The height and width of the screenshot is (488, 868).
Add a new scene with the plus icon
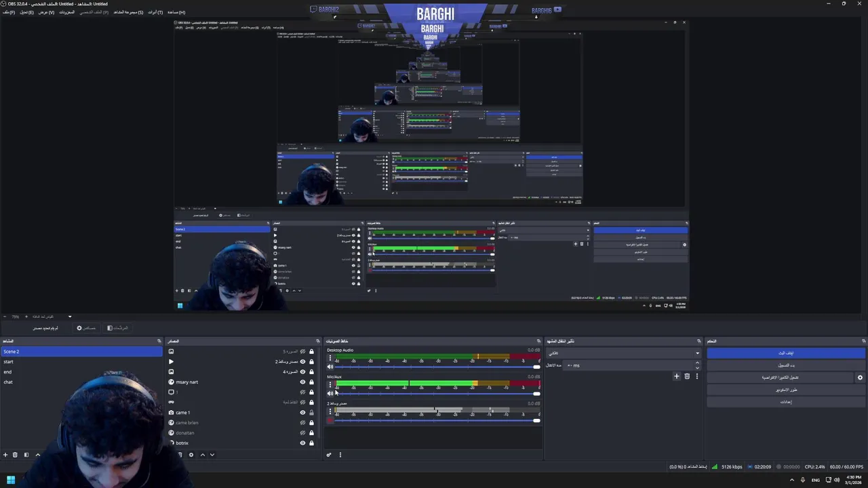point(5,455)
